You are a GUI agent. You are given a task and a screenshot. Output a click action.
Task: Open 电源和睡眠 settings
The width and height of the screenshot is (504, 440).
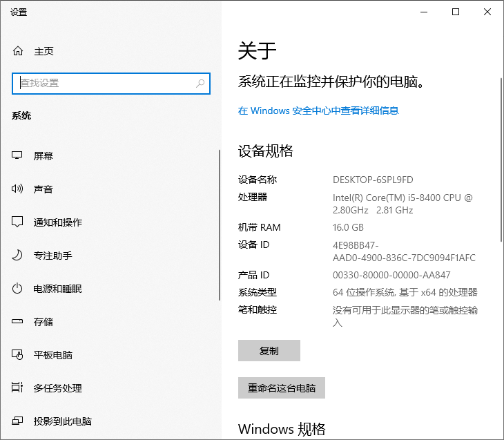pos(110,289)
